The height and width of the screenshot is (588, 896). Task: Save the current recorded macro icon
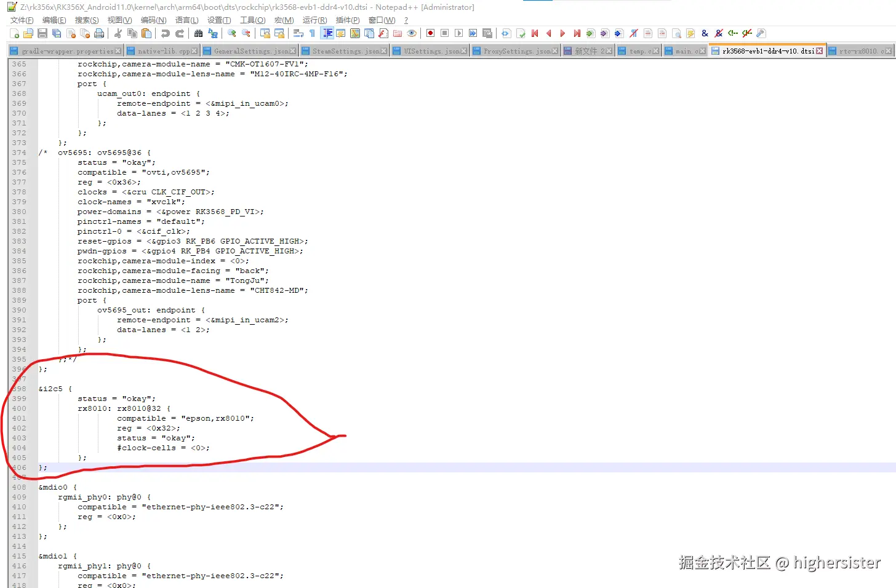coord(487,33)
